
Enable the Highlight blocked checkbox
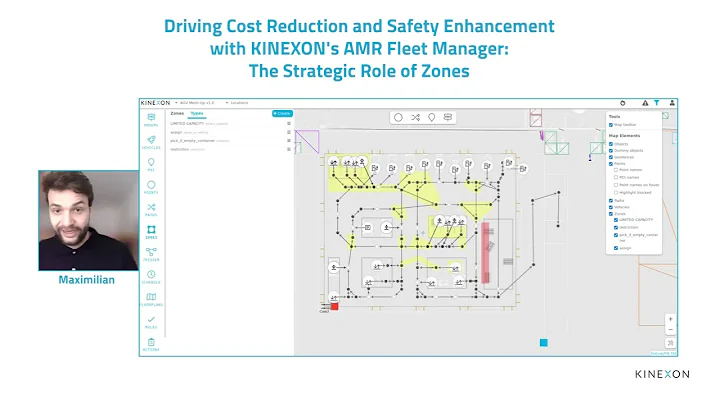tap(616, 192)
